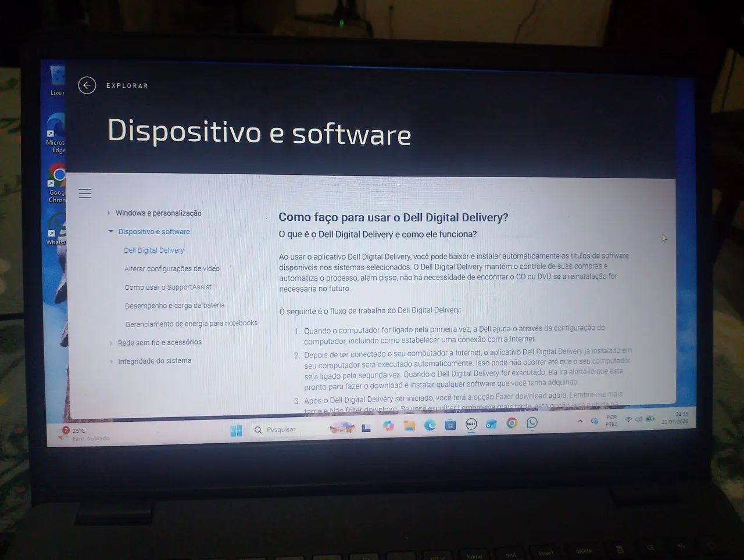744x560 pixels.
Task: Click the Pesquisar taskbar search box
Action: (304, 429)
